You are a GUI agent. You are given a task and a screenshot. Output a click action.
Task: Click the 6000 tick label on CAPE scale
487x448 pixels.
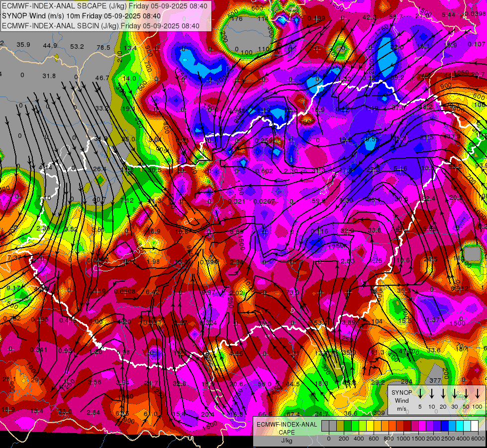[478, 439]
